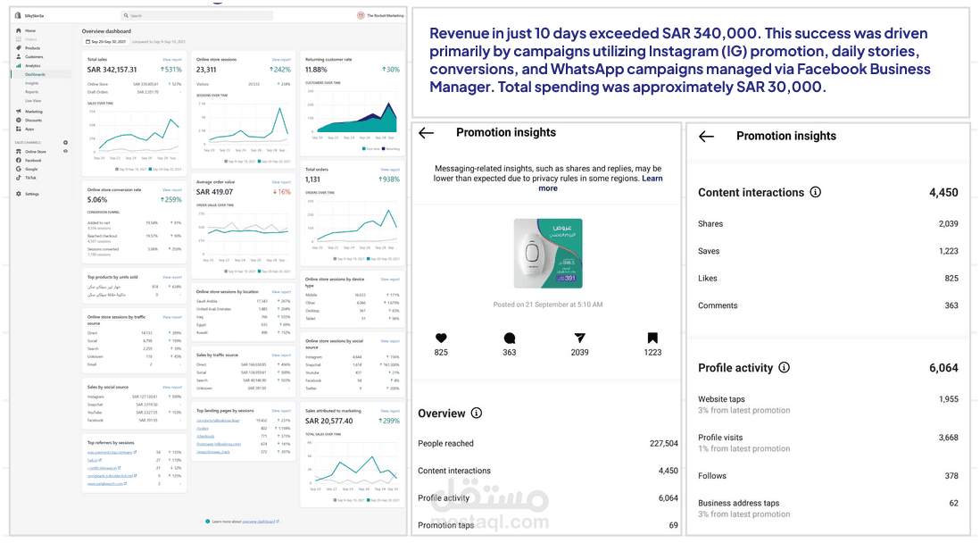Click the 'Website taps' row
The height and width of the screenshot is (543, 980).
pyautogui.click(x=828, y=404)
